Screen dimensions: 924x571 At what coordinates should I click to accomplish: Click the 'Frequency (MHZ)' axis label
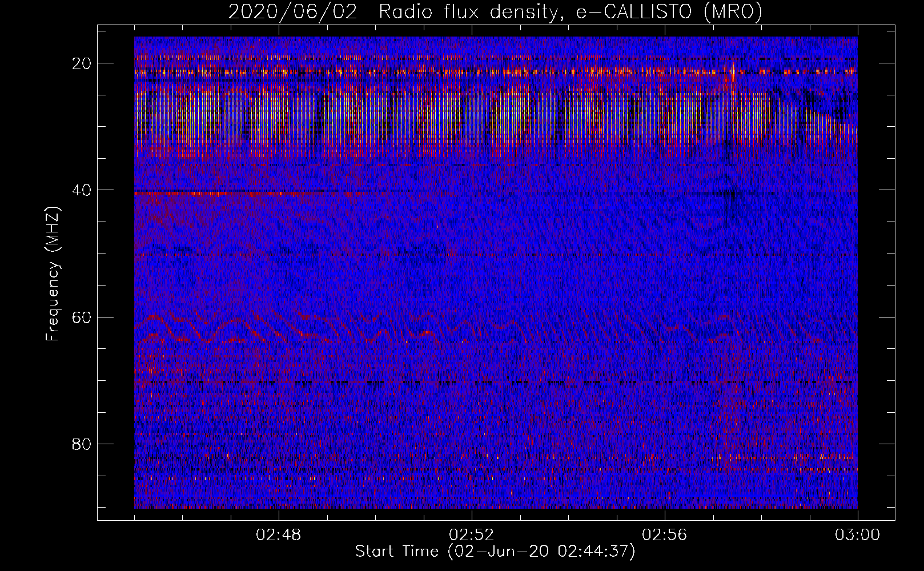point(53,274)
